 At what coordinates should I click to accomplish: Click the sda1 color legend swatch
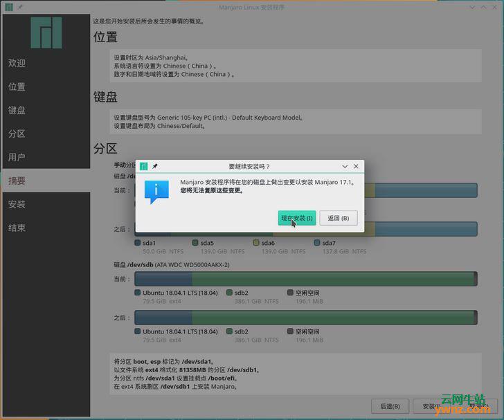click(138, 243)
